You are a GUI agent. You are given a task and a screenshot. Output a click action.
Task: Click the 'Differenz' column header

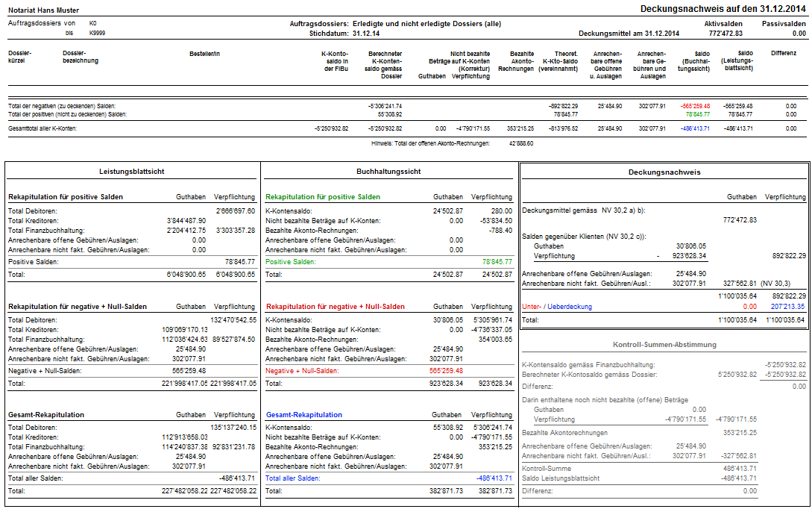click(784, 54)
